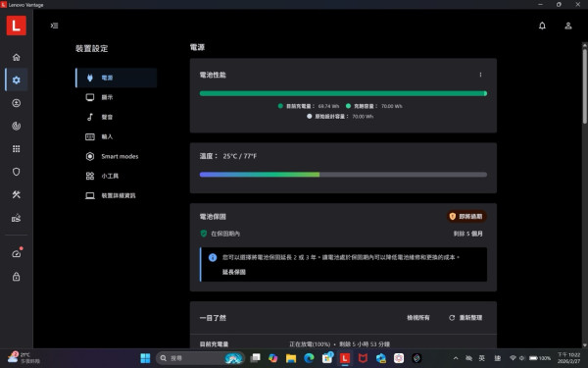
Task: Open the padlock icon in sidebar
Action: 16,277
